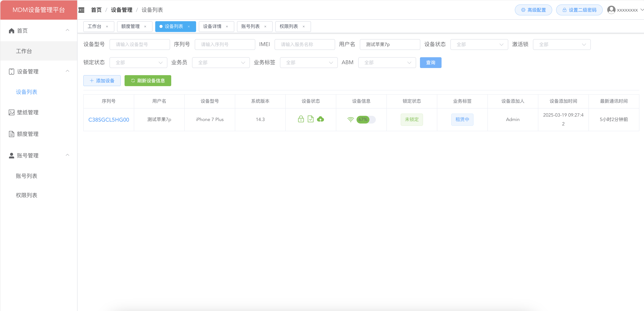The height and width of the screenshot is (311, 644).
Task: Open 额度管理 in the sidebar
Action: point(28,134)
